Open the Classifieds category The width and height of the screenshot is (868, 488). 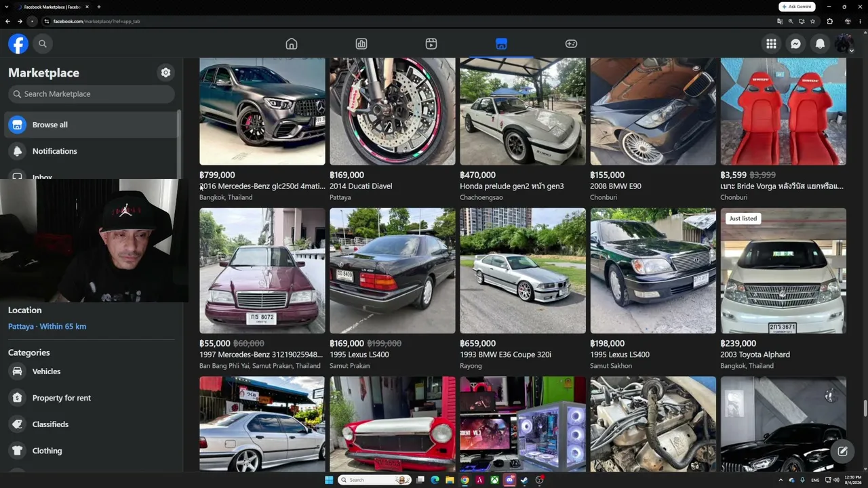pyautogui.click(x=91, y=424)
